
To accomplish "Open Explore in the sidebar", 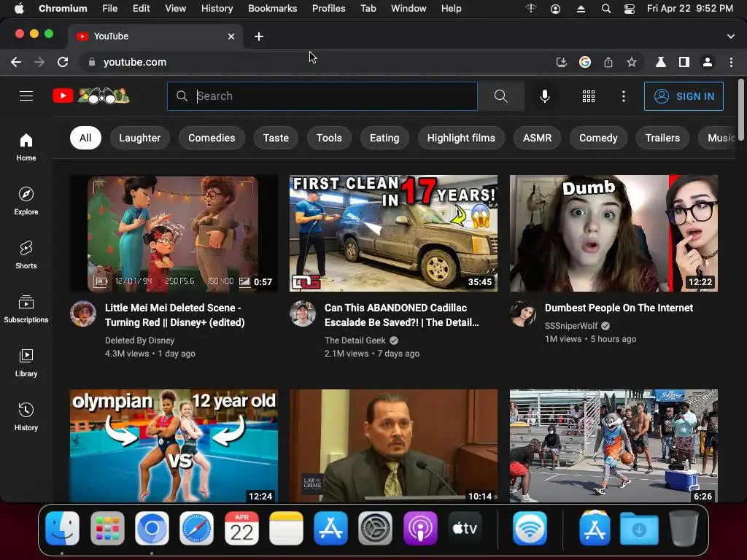I will click(x=26, y=201).
